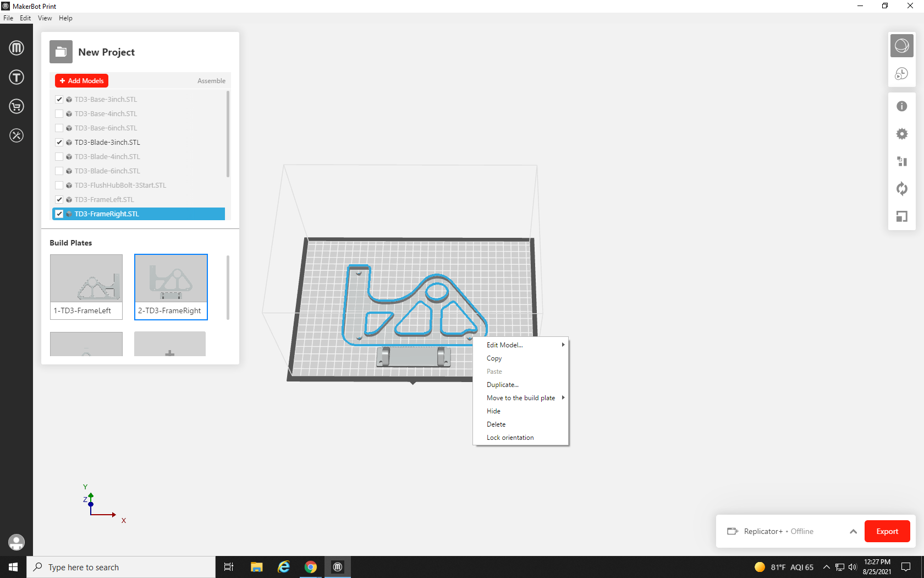
Task: Choose Lock orientation from context menu
Action: (x=521, y=438)
